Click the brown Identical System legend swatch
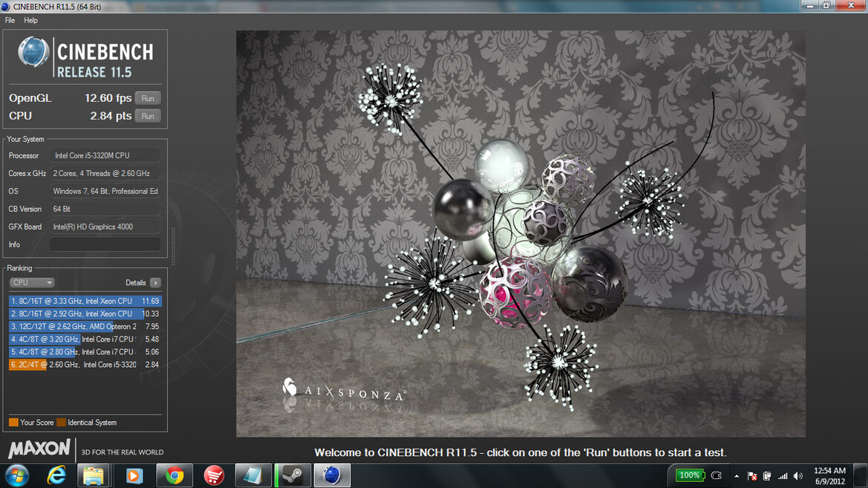This screenshot has height=488, width=868. (x=61, y=422)
